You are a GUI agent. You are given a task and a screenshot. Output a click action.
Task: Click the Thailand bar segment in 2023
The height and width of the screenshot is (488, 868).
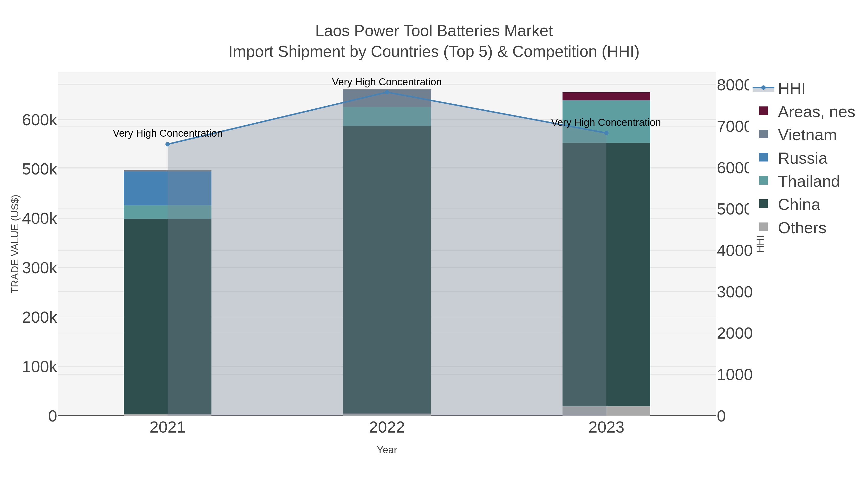[606, 122]
